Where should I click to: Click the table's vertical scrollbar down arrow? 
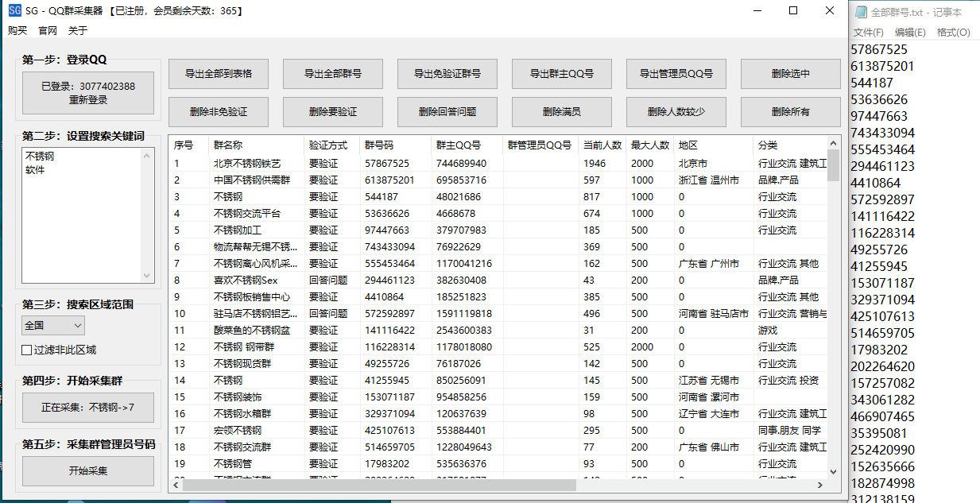pos(833,470)
